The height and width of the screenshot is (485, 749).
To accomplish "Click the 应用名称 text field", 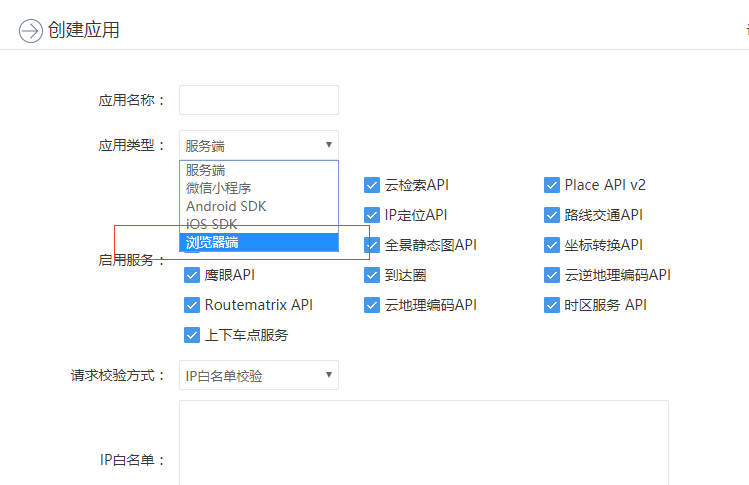I will click(259, 100).
